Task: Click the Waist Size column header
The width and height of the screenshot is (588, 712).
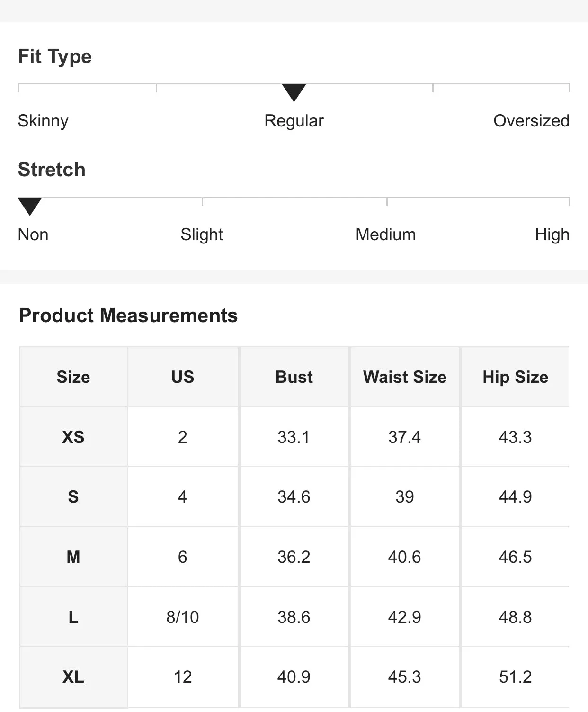Action: point(405,377)
